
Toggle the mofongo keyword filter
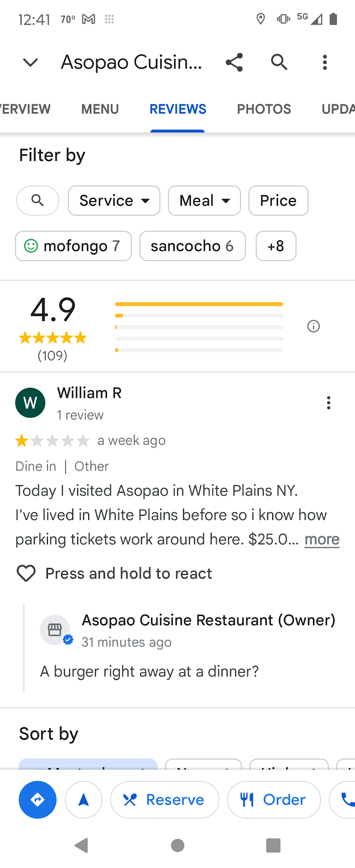click(x=73, y=246)
